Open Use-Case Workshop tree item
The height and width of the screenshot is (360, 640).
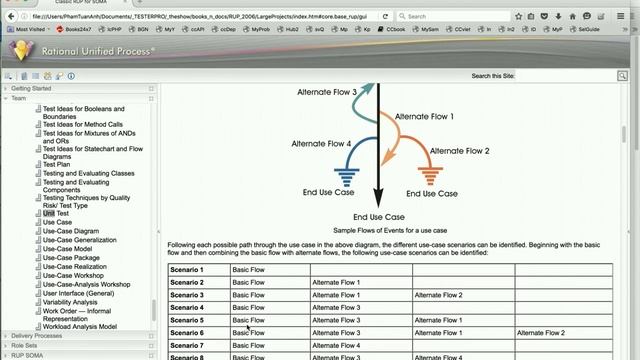(x=73, y=276)
